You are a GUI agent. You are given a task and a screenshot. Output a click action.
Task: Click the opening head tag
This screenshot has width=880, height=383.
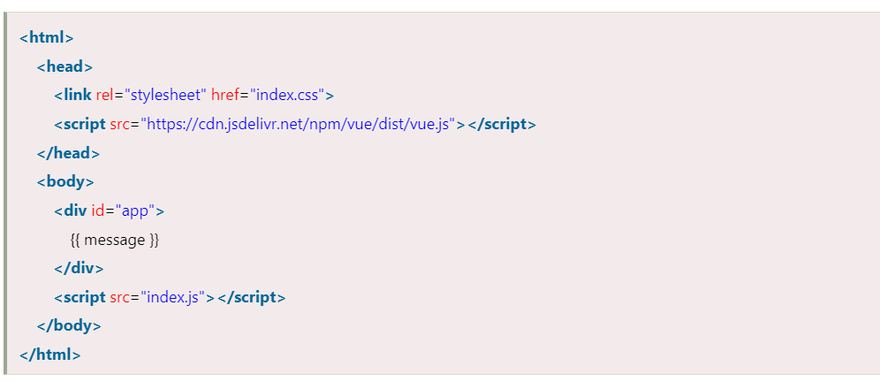[65, 66]
